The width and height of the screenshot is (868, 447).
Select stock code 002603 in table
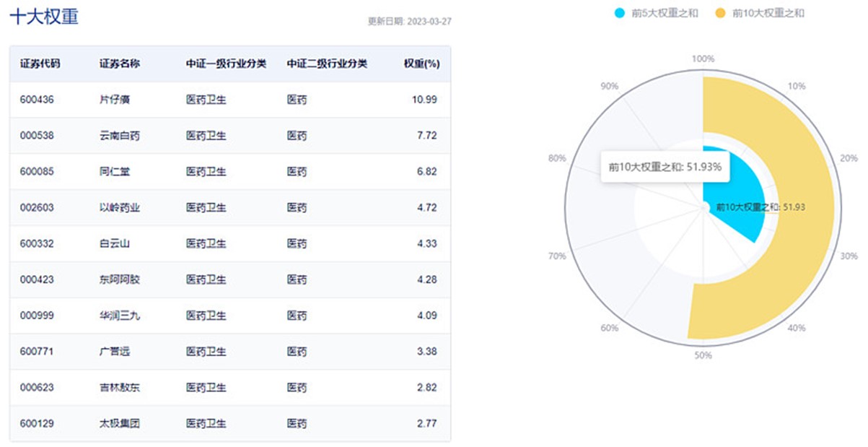[37, 208]
